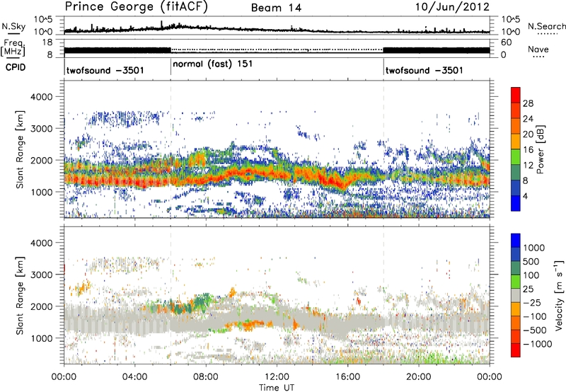Click the 'N.Search' legend label
566x392 pixels.
(546, 26)
